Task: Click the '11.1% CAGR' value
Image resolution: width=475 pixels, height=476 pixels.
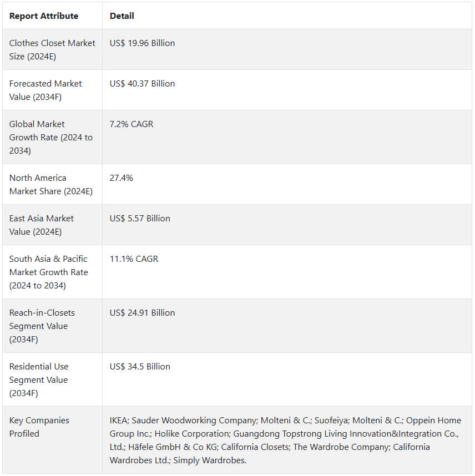Action: pyautogui.click(x=134, y=259)
